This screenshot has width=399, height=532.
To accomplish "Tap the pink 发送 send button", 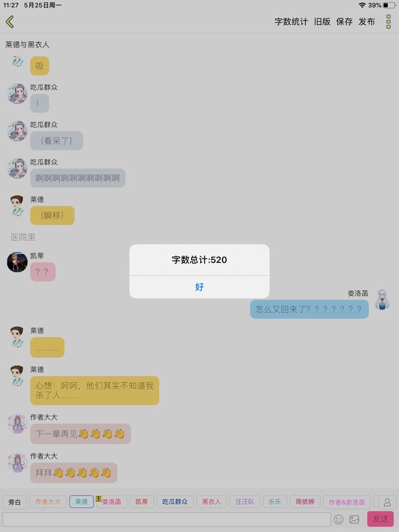I will [380, 519].
